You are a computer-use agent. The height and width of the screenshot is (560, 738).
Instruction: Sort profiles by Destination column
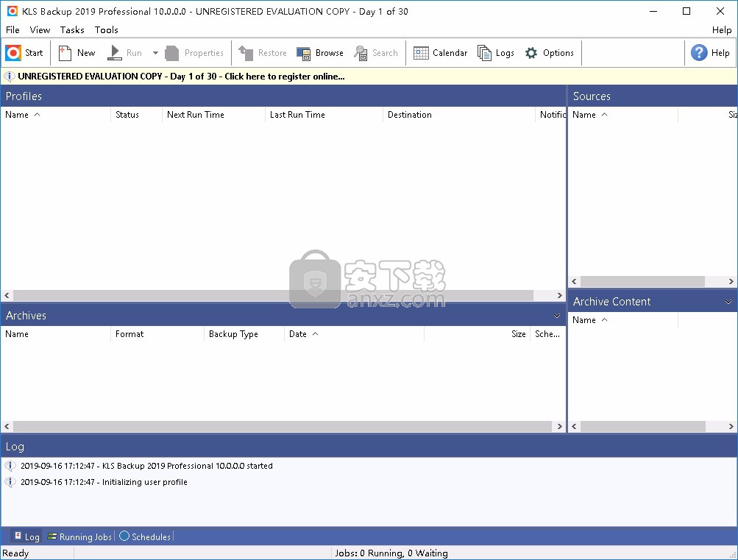coord(459,114)
